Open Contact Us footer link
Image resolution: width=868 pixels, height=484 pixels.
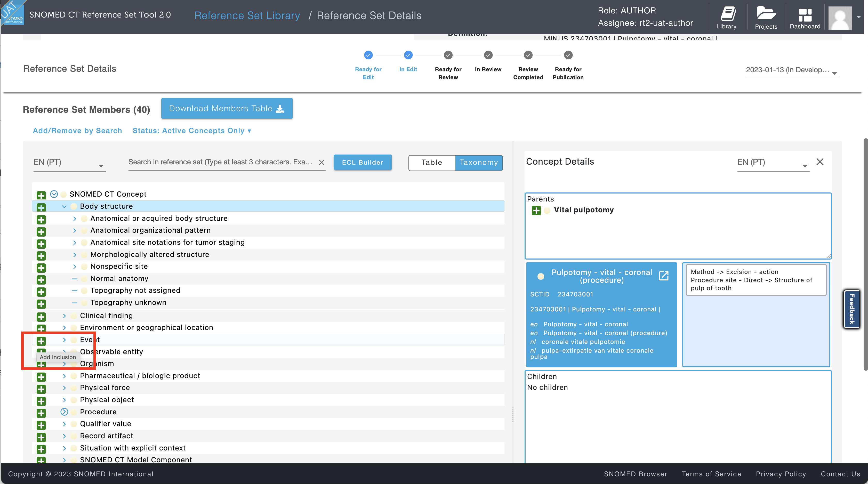click(x=840, y=474)
